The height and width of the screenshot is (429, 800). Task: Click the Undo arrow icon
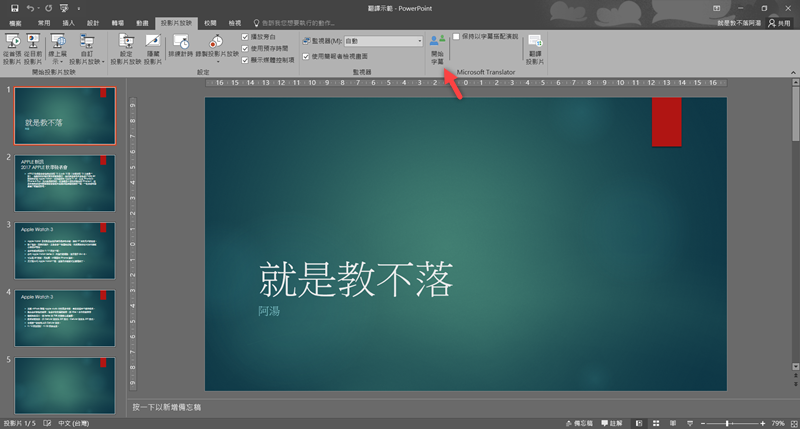tap(30, 8)
